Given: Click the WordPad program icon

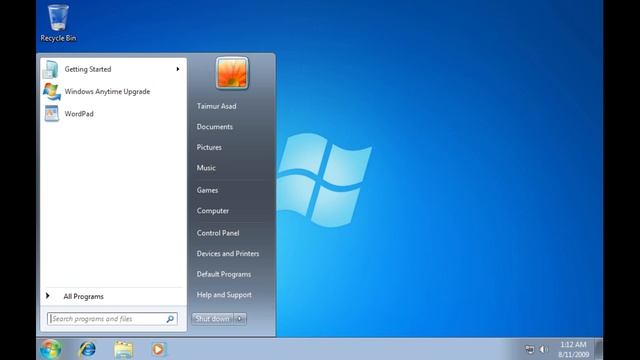Looking at the screenshot, I should coord(51,113).
